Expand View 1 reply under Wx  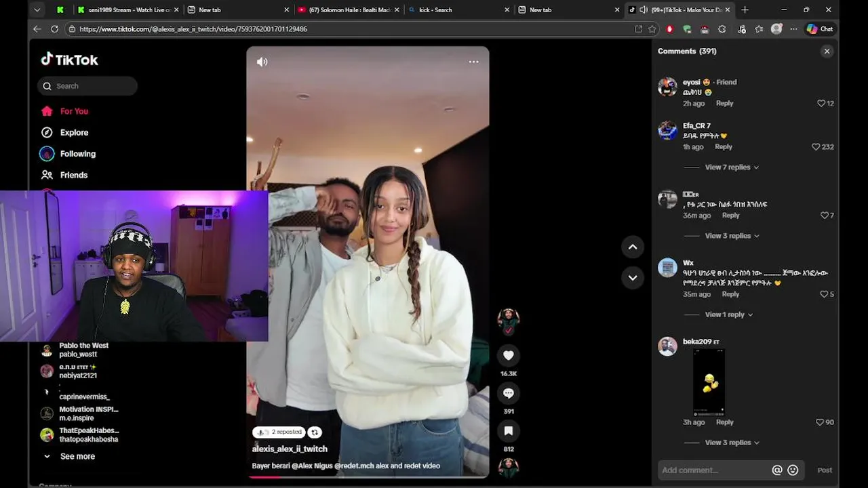point(729,314)
